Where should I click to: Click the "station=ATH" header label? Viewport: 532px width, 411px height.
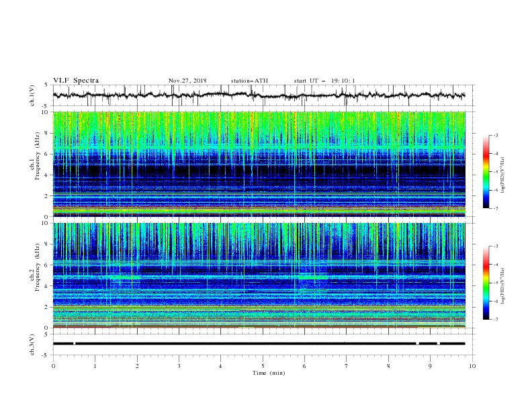point(249,81)
